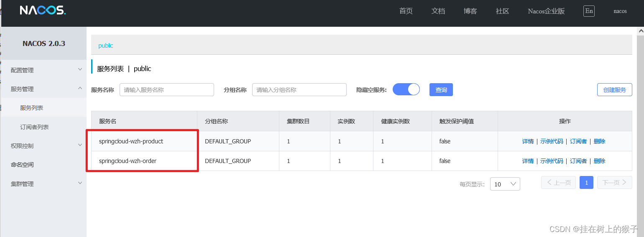Open 社区 in top navigation
Screen dimensions: 644x237
tap(503, 11)
